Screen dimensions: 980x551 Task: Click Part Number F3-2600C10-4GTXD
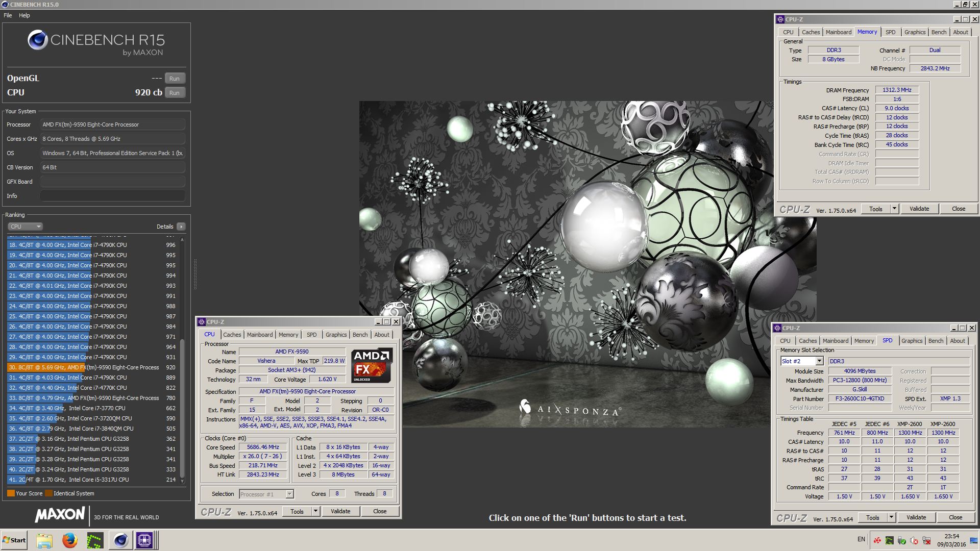860,398
